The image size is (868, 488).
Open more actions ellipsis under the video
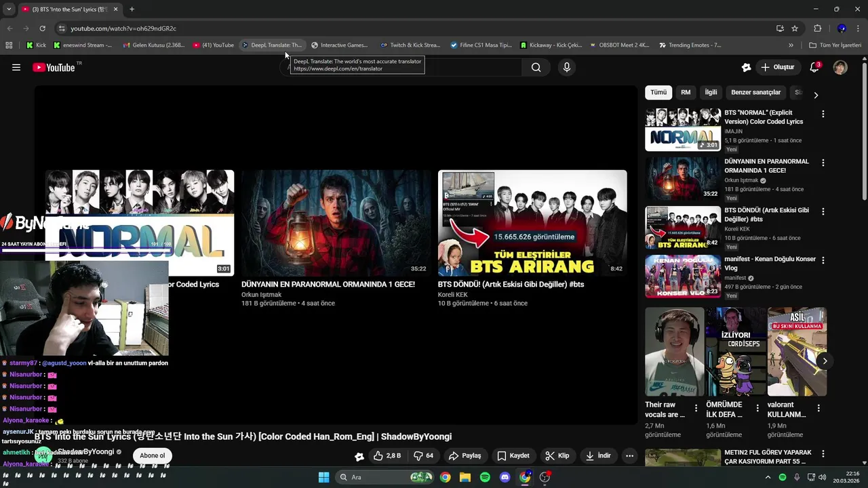click(629, 455)
